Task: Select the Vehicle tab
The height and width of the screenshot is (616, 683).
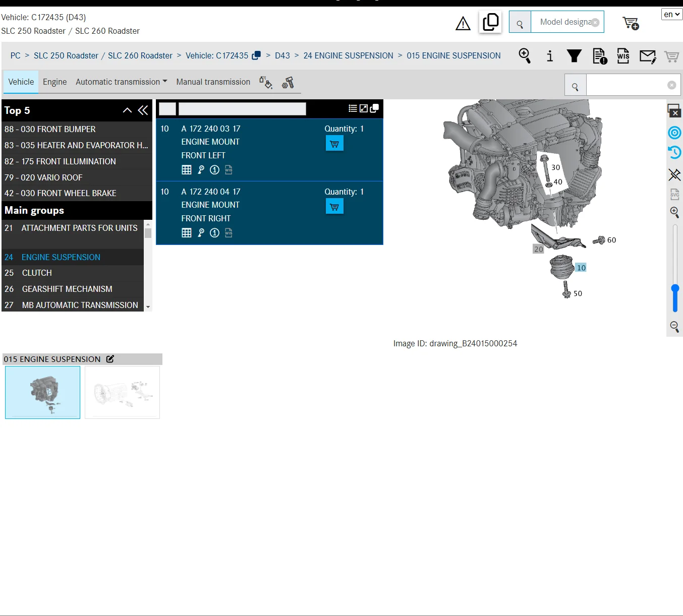Action: click(x=21, y=82)
